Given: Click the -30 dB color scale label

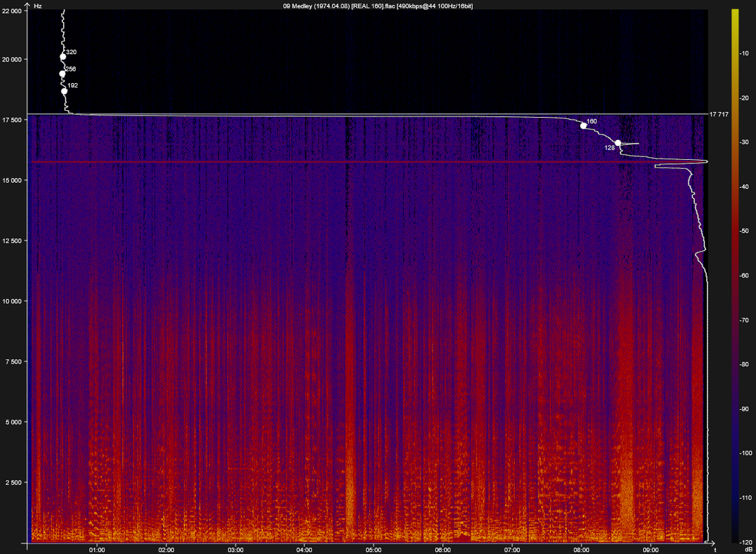Looking at the screenshot, I should click(744, 142).
